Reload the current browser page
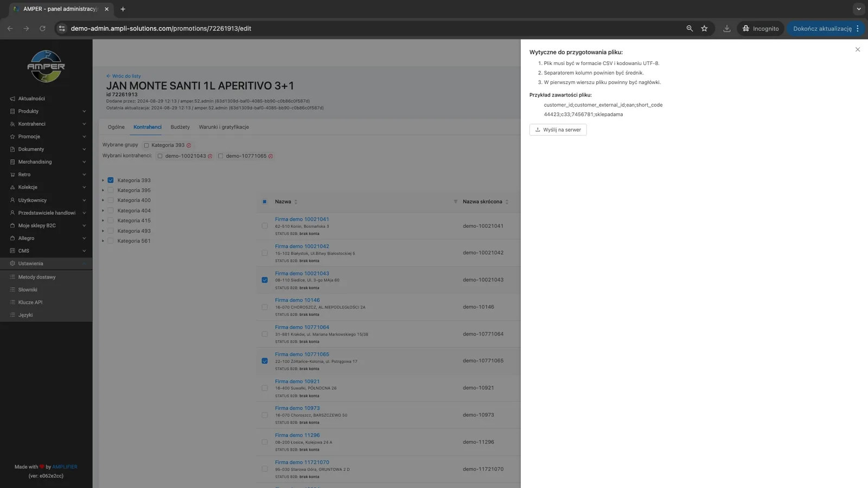The width and height of the screenshot is (868, 488). click(42, 29)
